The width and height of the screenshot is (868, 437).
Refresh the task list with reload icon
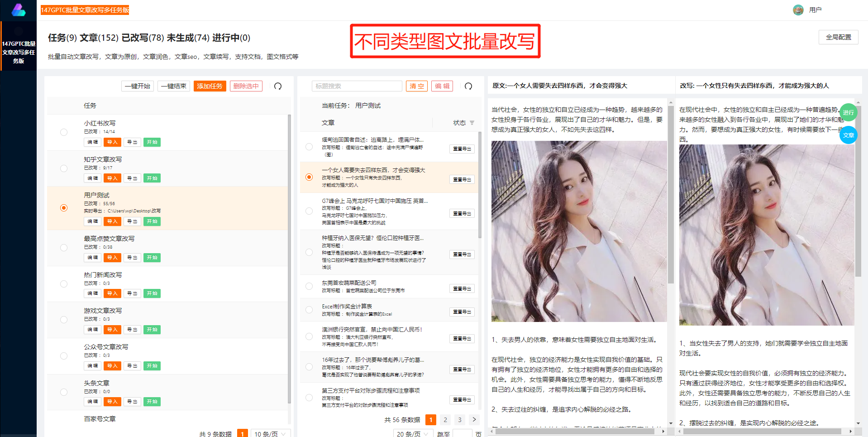(278, 86)
